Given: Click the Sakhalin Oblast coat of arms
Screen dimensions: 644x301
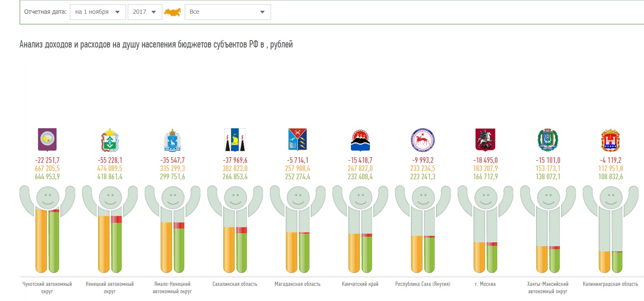Looking at the screenshot, I should pos(235,139).
